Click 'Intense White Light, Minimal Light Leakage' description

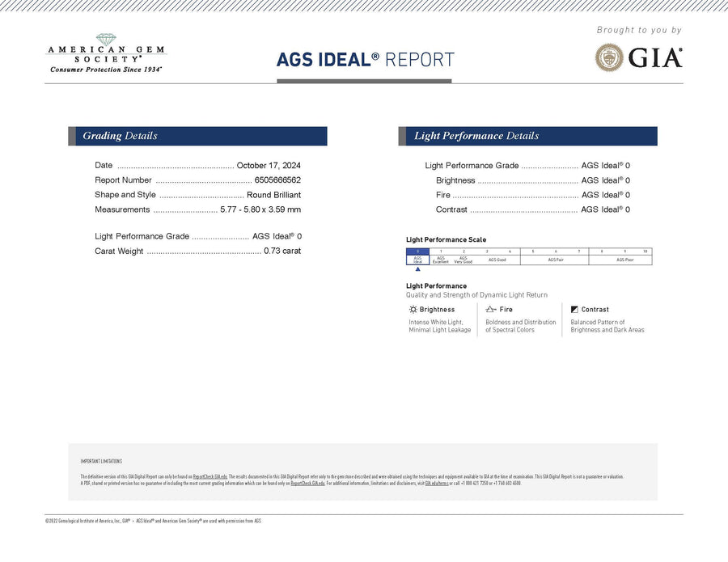pos(440,326)
